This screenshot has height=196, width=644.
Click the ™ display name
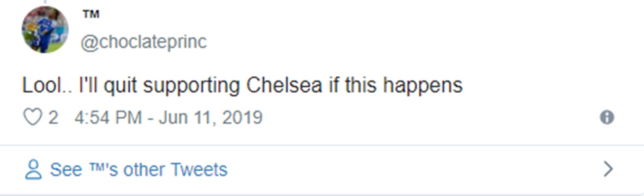point(91,14)
